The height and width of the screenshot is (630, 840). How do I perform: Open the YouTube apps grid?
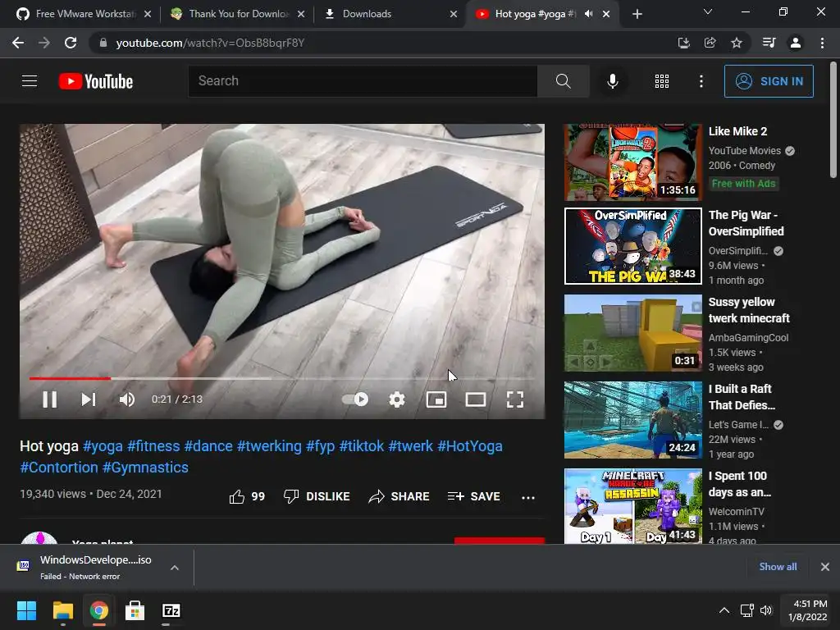(x=662, y=81)
